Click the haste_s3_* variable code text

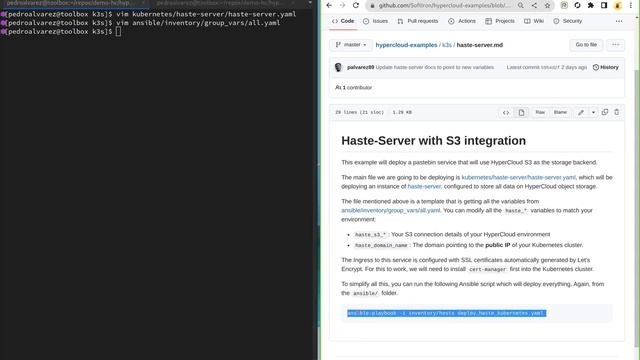(x=371, y=235)
